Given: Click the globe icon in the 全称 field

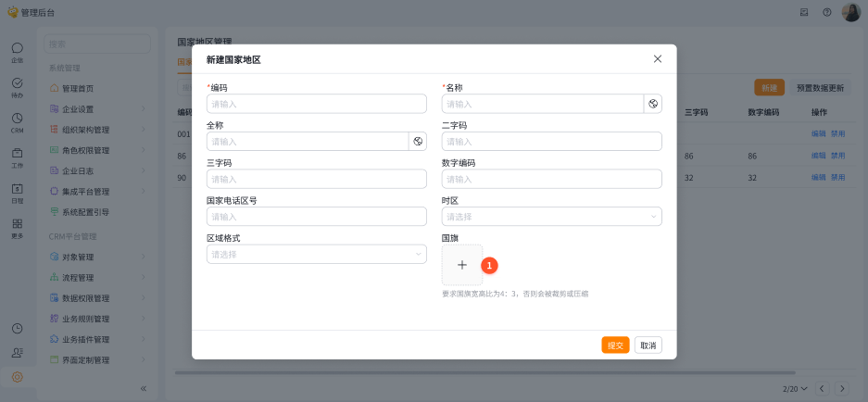Looking at the screenshot, I should click(418, 142).
